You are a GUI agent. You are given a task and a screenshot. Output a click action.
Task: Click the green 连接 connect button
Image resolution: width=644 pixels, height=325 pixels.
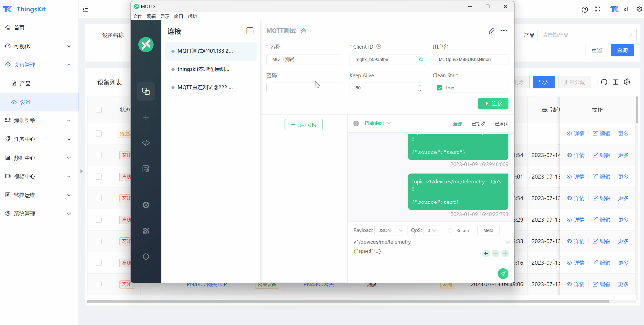coord(493,103)
